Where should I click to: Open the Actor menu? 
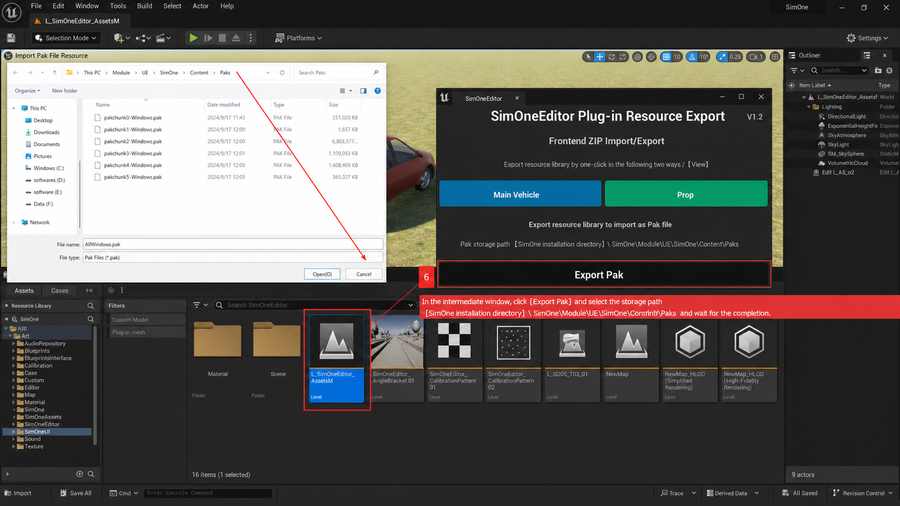tap(200, 6)
